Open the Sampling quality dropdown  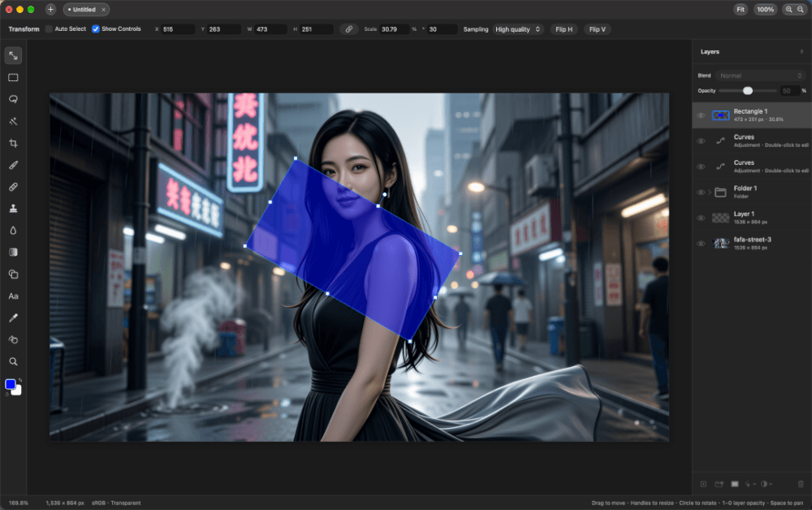coord(518,29)
